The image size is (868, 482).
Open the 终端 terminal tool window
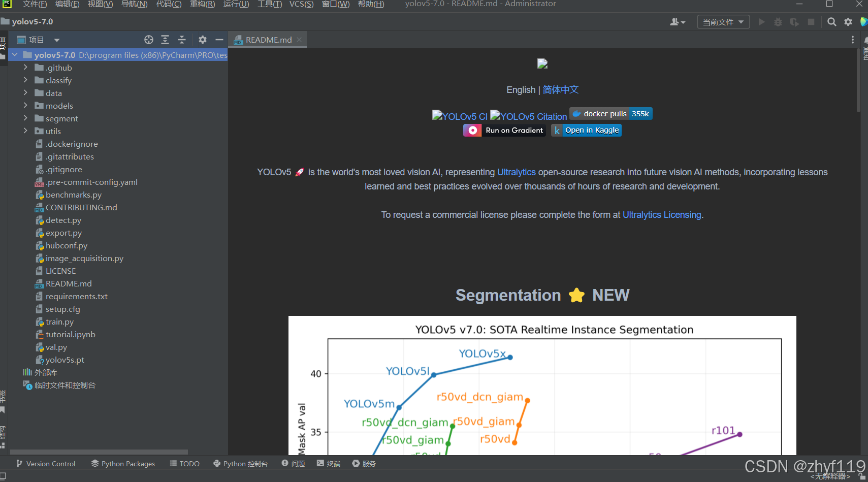(329, 464)
